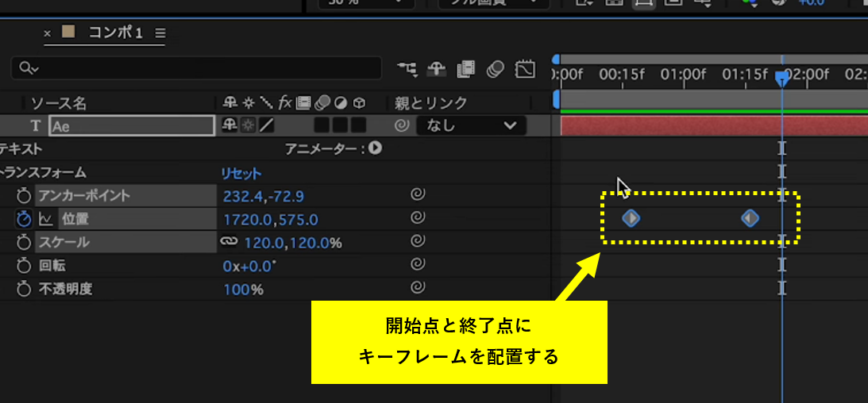Select the スケール property name
This screenshot has width=868, height=403.
[x=64, y=243]
